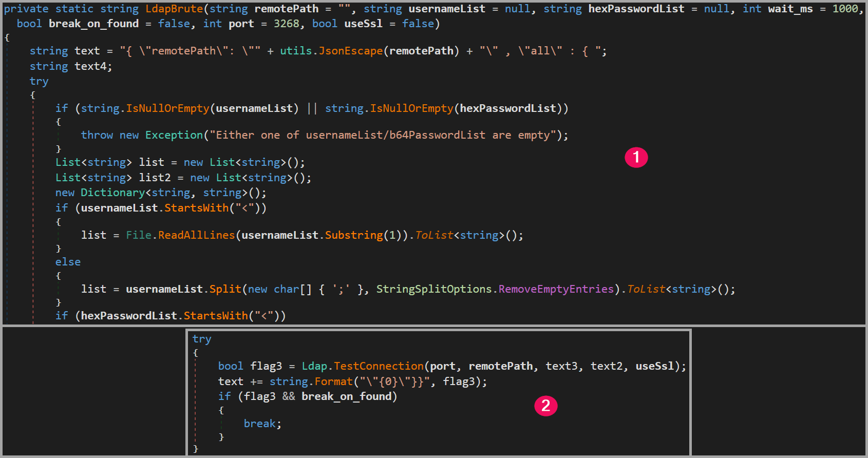Click the 'bool flag3' declaration
Viewport: 868px width, 458px height.
pyautogui.click(x=250, y=366)
